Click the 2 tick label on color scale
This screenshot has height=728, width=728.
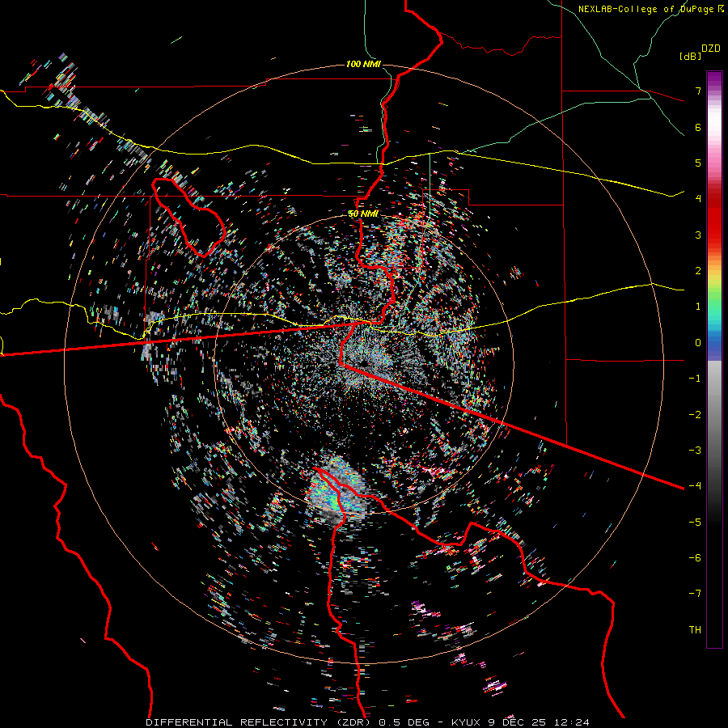click(x=698, y=271)
